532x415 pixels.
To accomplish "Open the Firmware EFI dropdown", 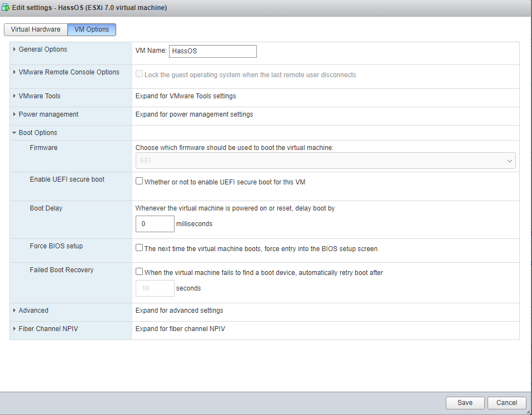I will pyautogui.click(x=325, y=161).
